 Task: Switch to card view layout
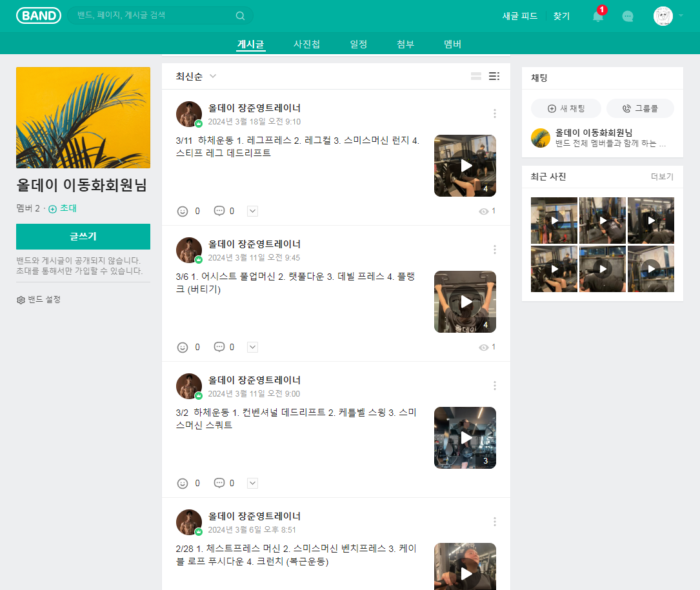pos(476,76)
